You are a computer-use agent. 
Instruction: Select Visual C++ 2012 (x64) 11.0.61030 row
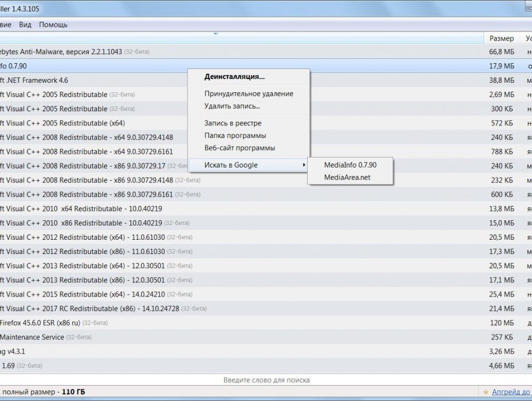click(x=266, y=237)
